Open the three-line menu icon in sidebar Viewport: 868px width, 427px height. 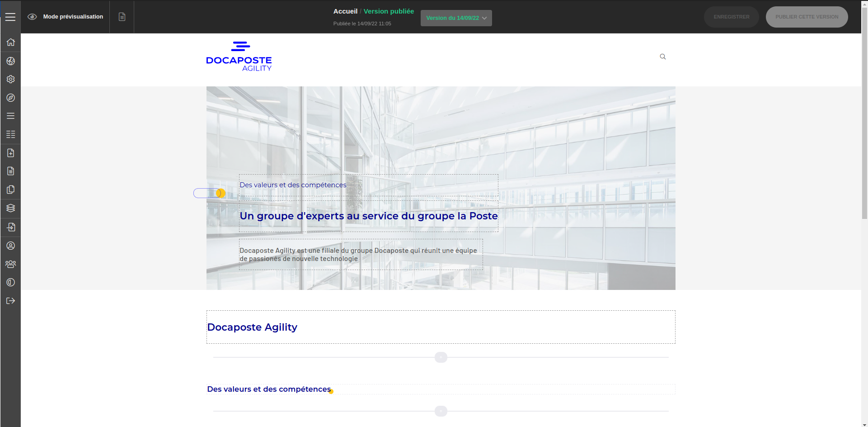pos(11,116)
